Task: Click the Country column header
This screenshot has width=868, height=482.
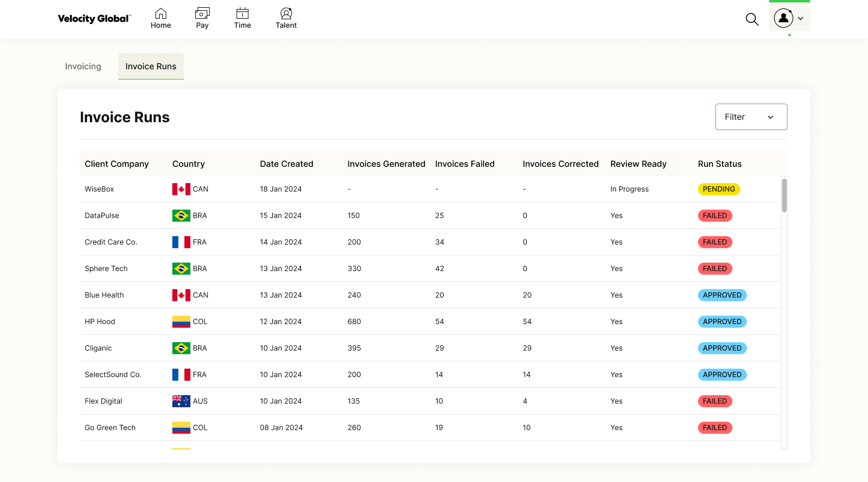Action: point(189,164)
